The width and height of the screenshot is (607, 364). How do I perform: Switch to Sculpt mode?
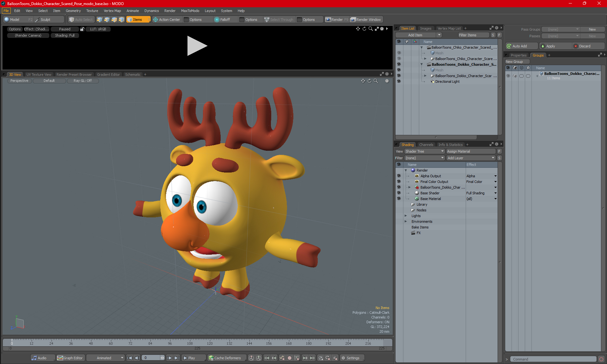click(x=49, y=20)
